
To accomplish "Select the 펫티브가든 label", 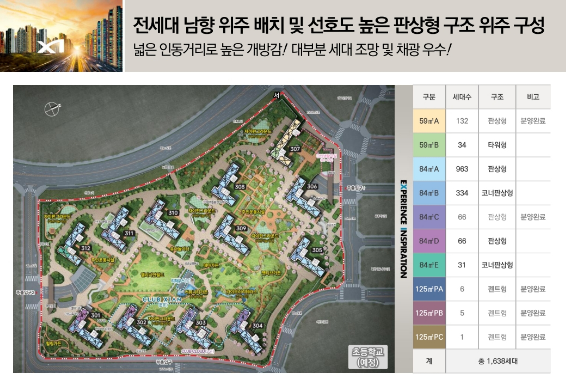I will [x=271, y=273].
